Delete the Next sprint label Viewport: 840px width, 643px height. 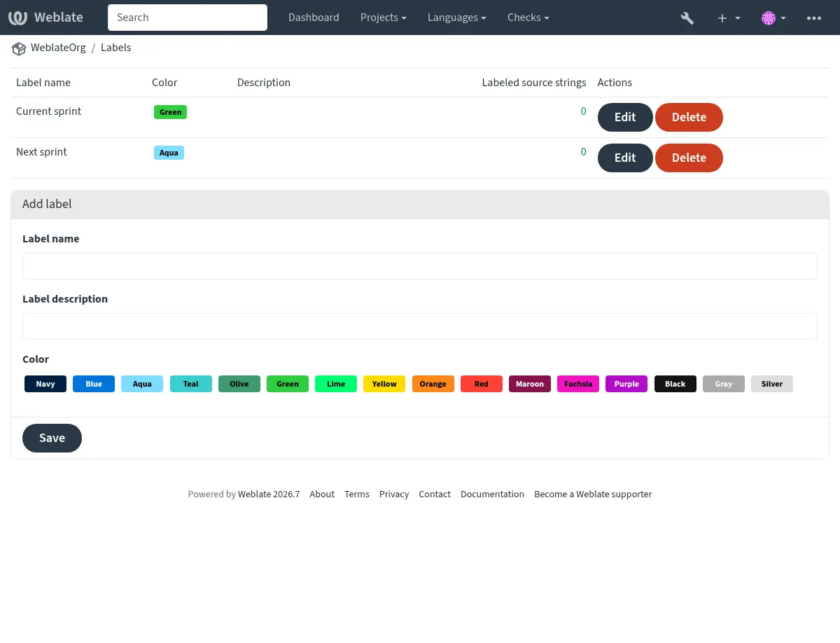tap(689, 158)
